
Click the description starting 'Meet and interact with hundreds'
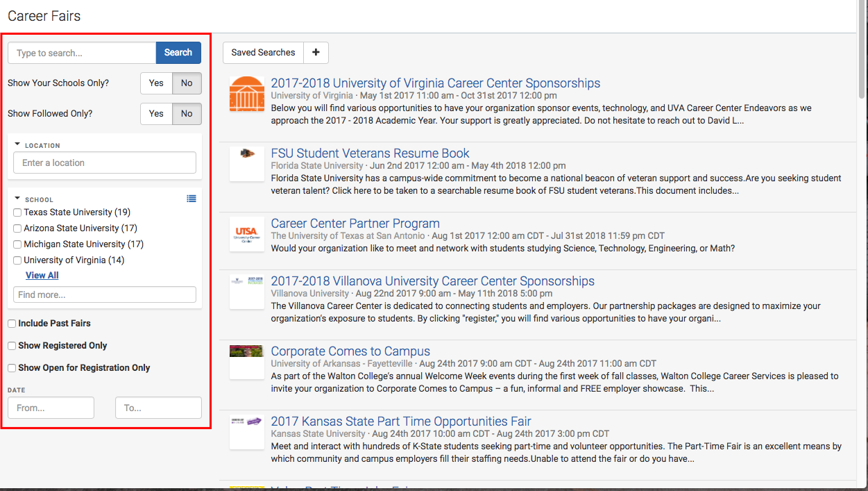[556, 453]
